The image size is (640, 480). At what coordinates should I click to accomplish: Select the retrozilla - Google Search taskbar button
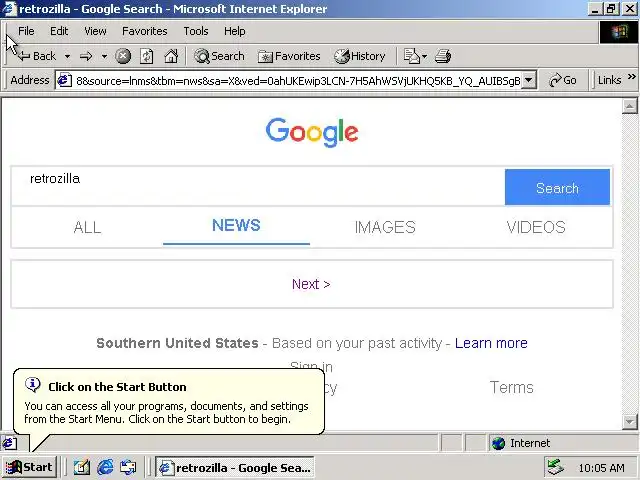(x=235, y=467)
